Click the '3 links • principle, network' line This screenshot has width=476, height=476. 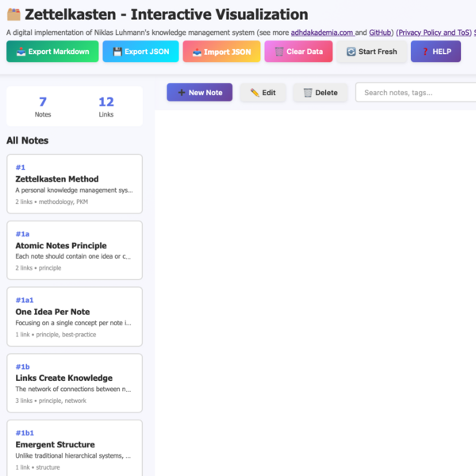click(x=51, y=401)
